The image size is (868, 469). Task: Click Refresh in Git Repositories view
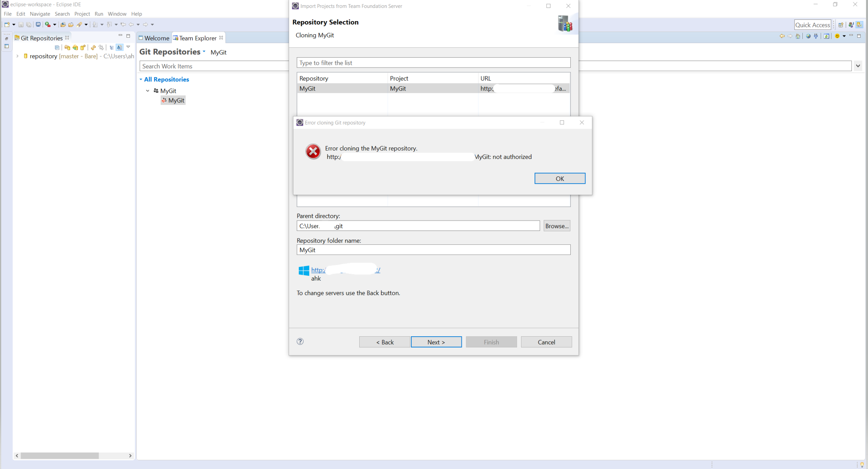(93, 47)
